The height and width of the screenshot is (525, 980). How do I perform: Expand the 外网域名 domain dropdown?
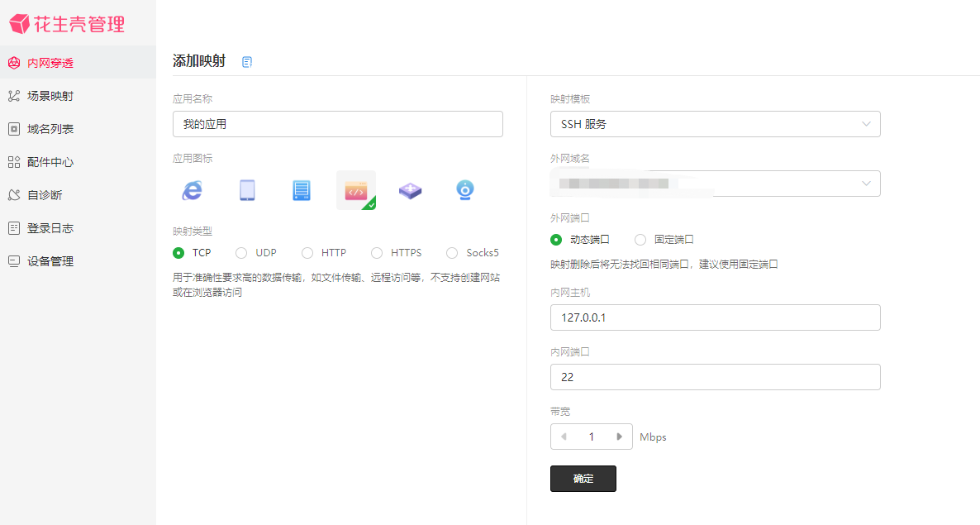[865, 184]
